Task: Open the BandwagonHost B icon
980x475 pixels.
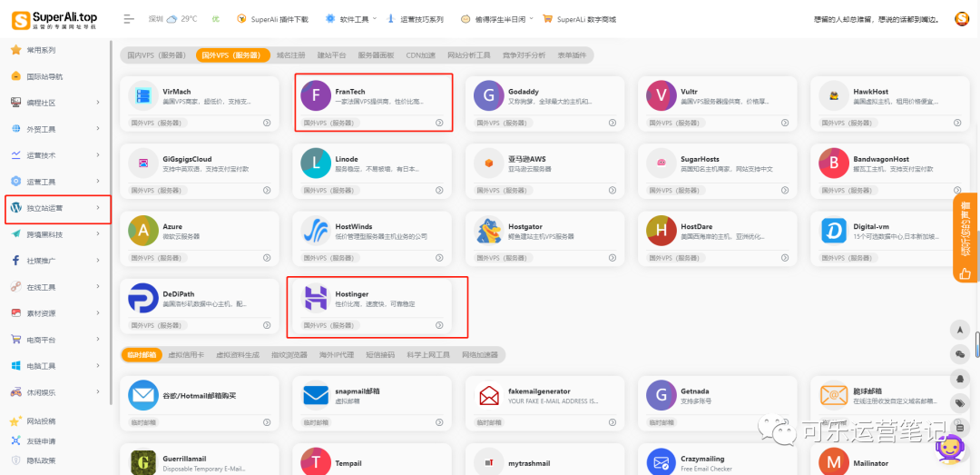Action: click(x=834, y=163)
